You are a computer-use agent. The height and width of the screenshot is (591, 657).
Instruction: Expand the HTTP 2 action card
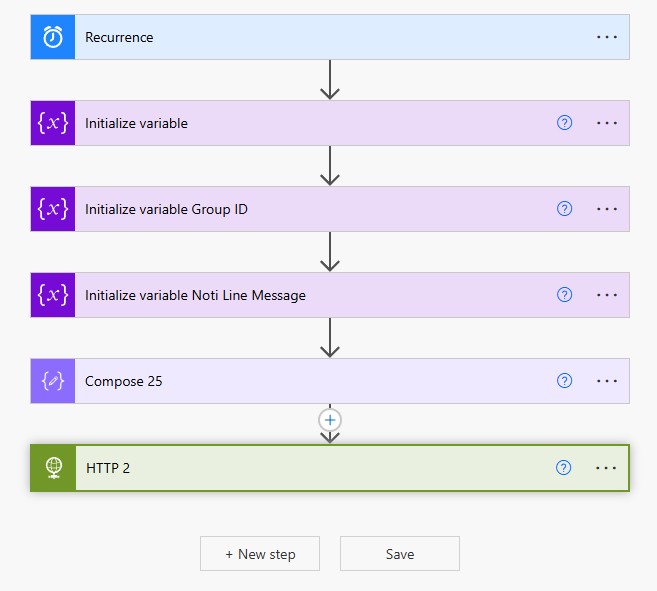coord(300,468)
